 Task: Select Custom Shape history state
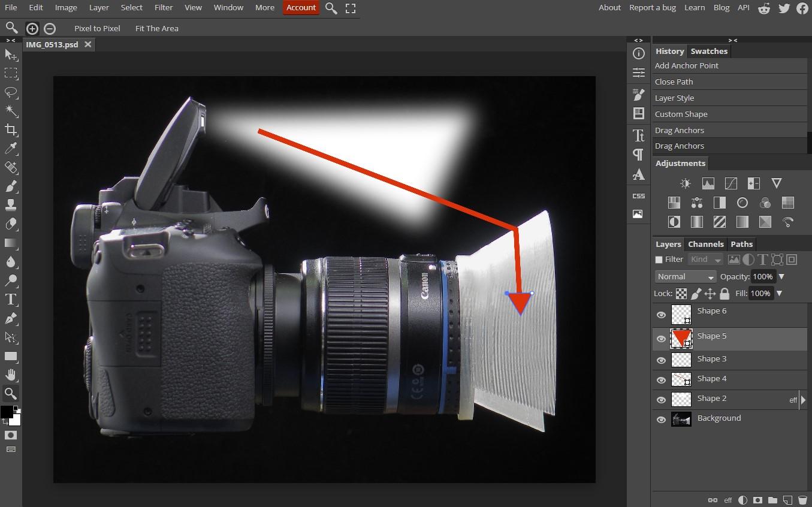[730, 114]
